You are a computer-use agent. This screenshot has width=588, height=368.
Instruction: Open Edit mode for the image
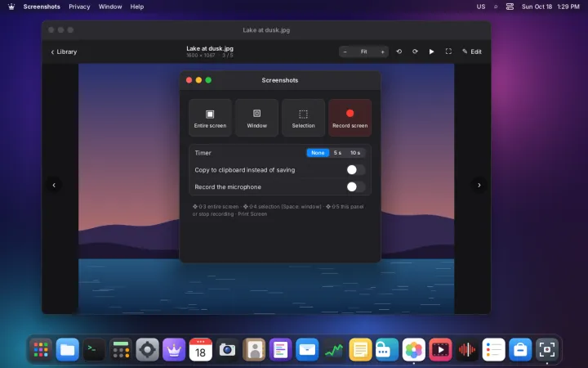click(472, 52)
